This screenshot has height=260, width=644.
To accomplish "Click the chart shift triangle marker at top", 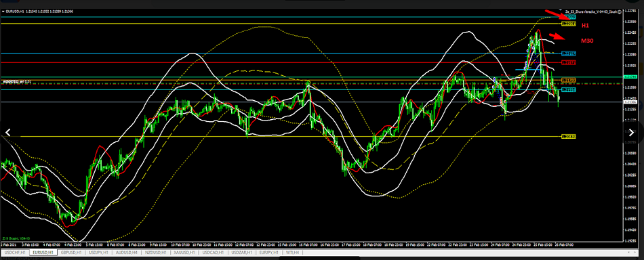I will [561, 9].
